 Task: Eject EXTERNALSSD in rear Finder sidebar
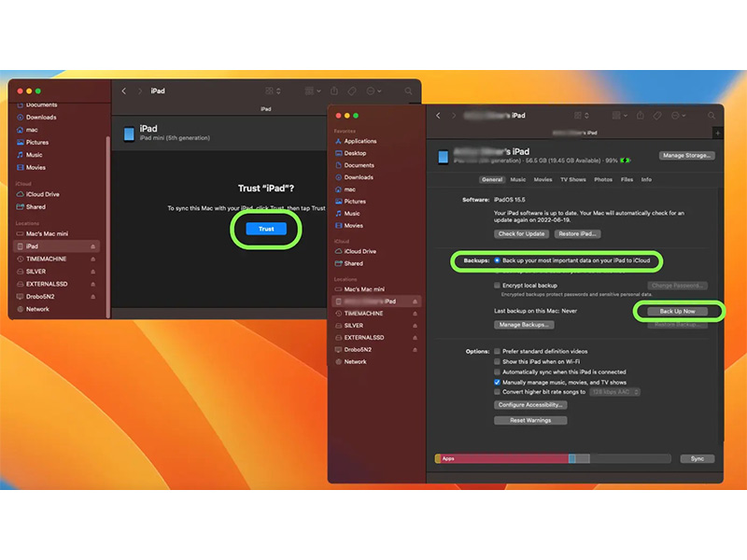click(92, 285)
